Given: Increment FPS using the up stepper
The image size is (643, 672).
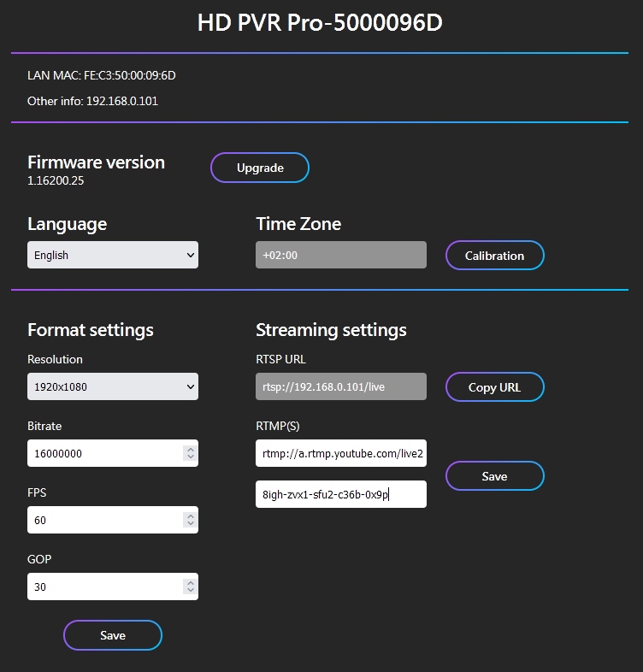Looking at the screenshot, I should point(190,516).
